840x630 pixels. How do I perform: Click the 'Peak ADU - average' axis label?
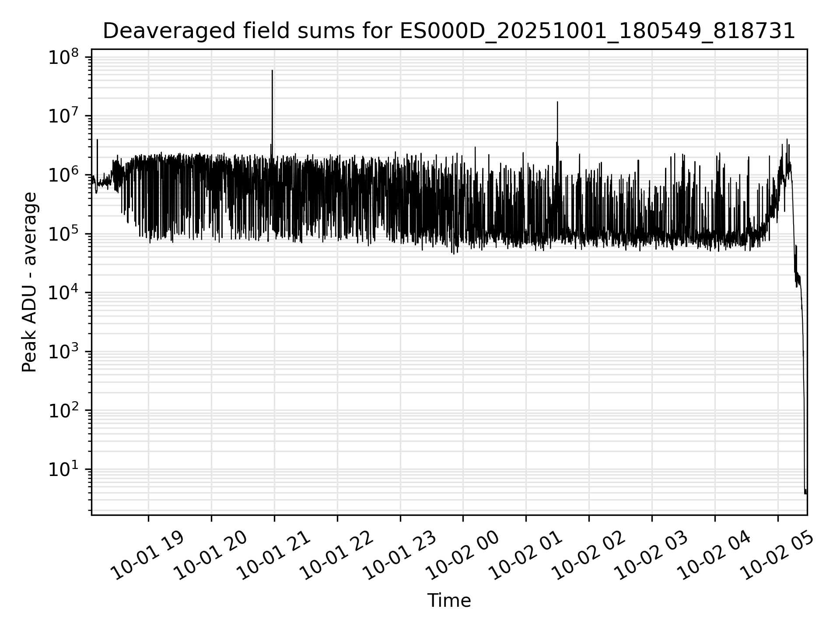coord(30,282)
